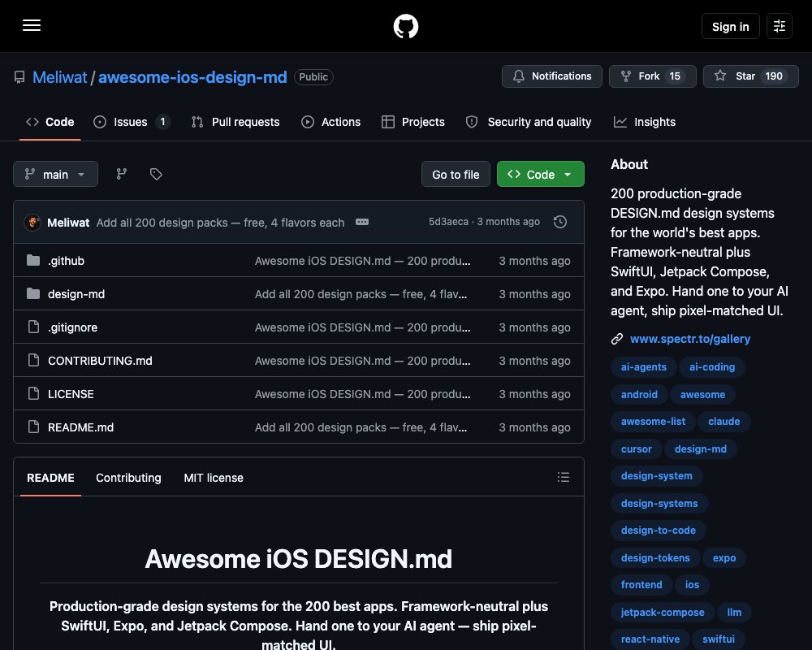
Task: Select the design-system topic tag
Action: click(x=657, y=476)
